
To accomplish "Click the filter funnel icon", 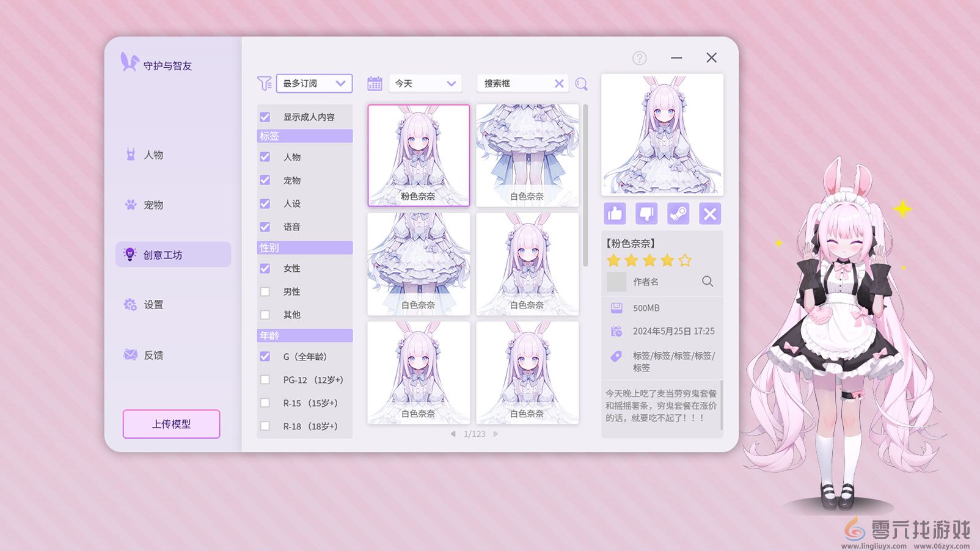I will [264, 83].
